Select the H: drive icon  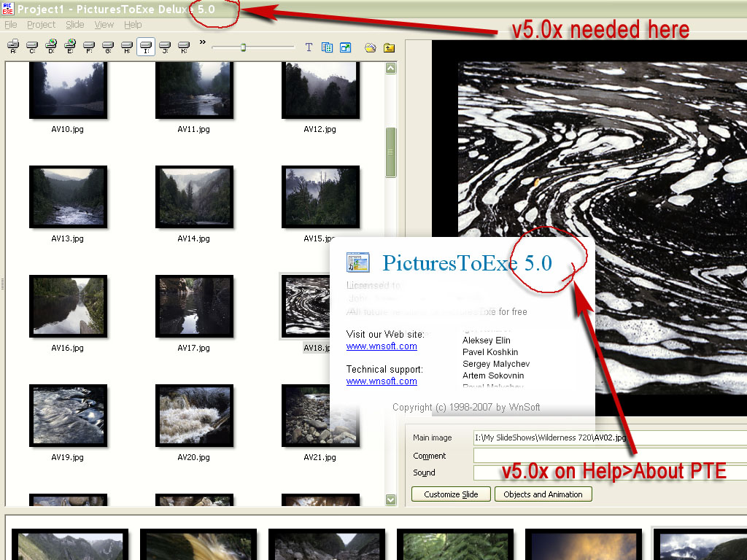pyautogui.click(x=127, y=47)
